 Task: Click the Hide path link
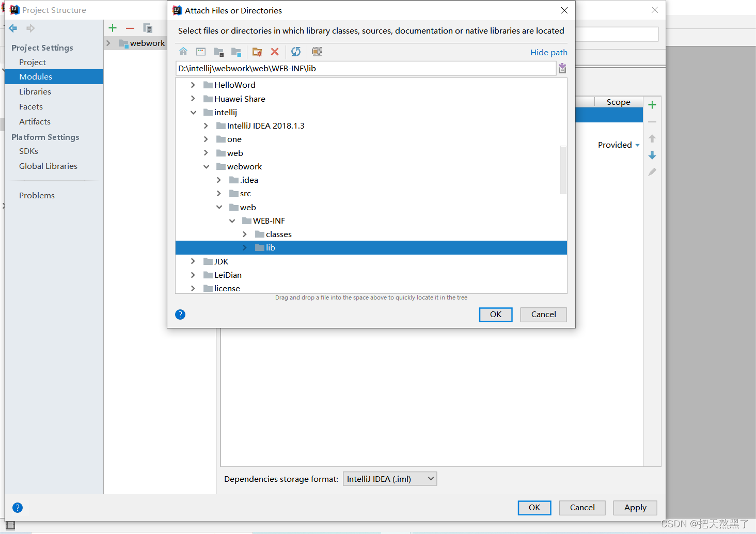(x=548, y=52)
